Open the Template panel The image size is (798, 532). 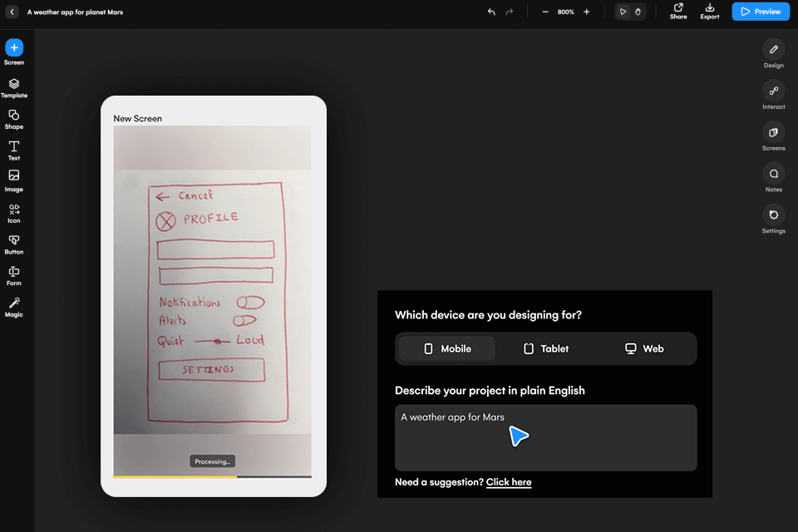(14, 88)
